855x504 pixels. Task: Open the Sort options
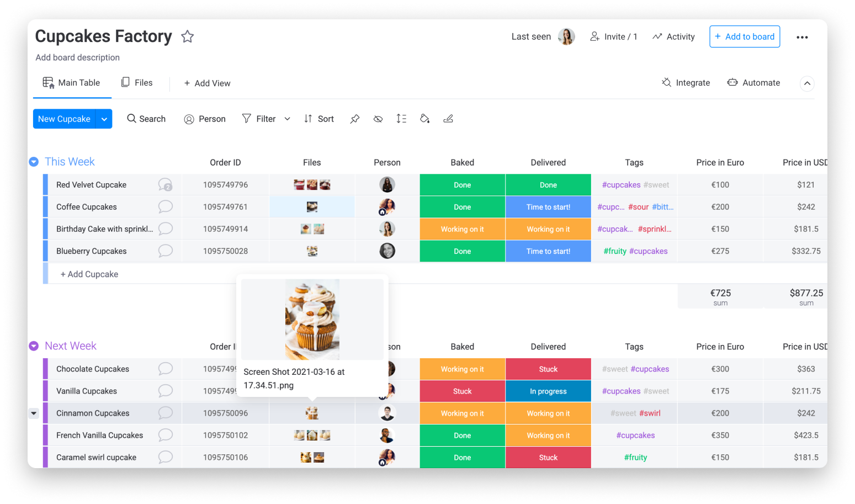(319, 119)
